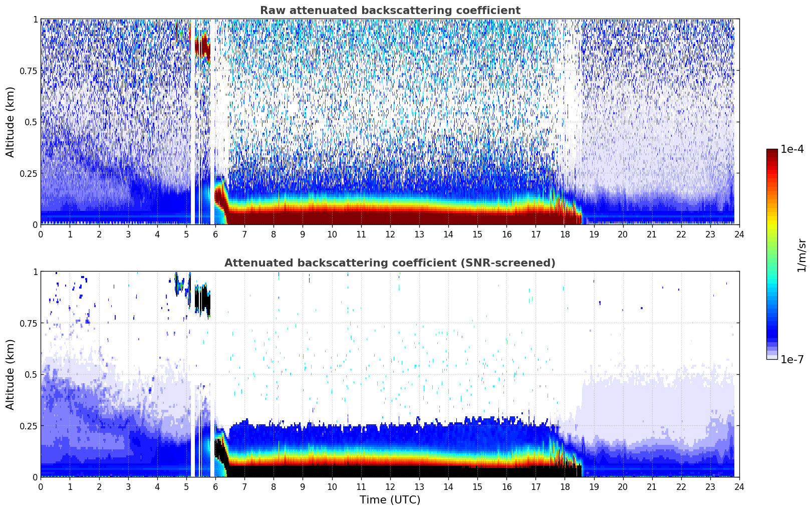The image size is (812, 511).
Task: Click the 'Time (UTC)' axis label
Action: click(x=390, y=500)
